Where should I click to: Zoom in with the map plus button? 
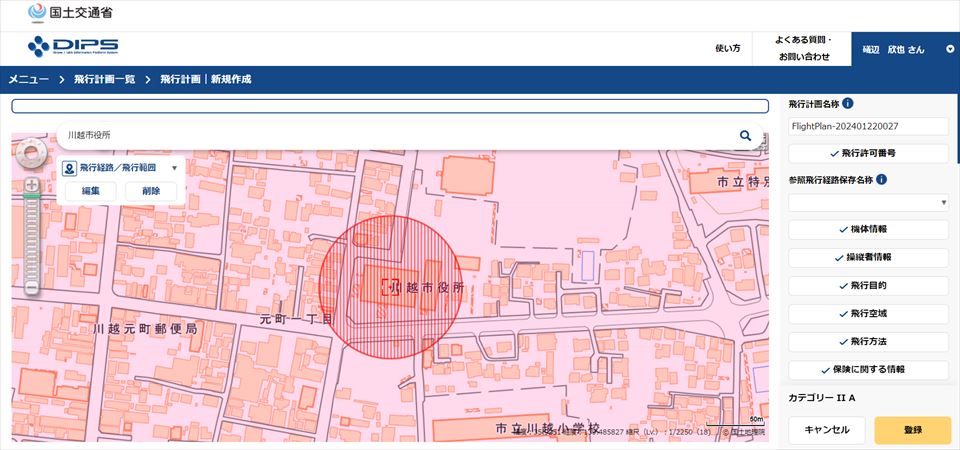(x=32, y=185)
